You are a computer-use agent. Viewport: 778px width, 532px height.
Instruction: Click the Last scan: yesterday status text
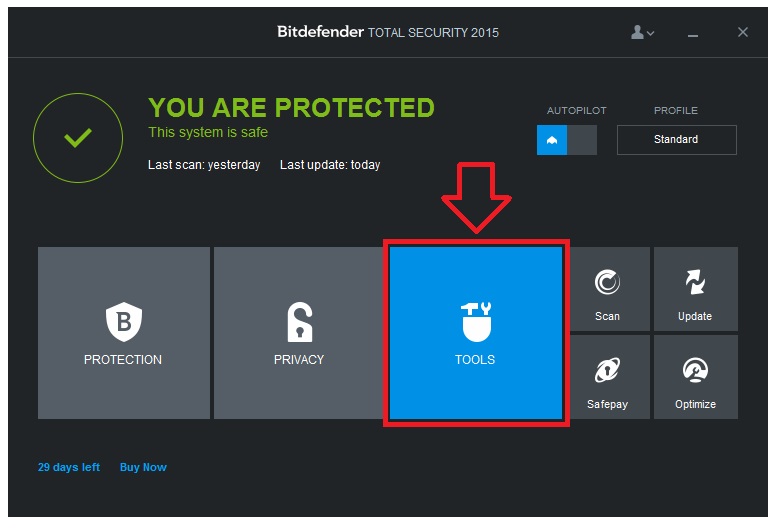[204, 165]
